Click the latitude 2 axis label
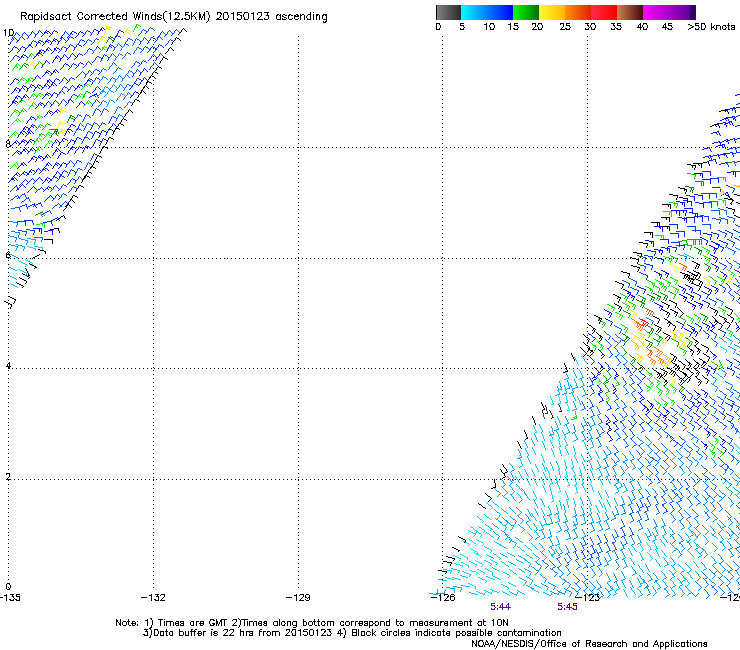The image size is (740, 650). (8, 477)
